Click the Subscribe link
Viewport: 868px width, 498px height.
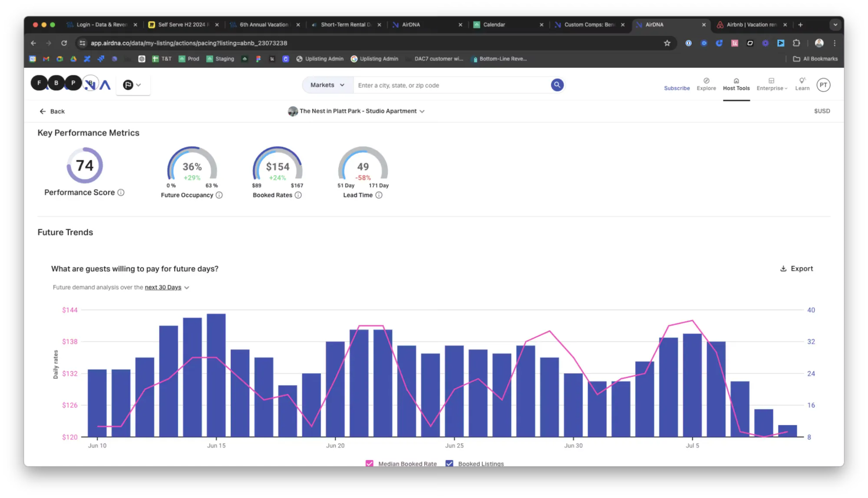[677, 88]
